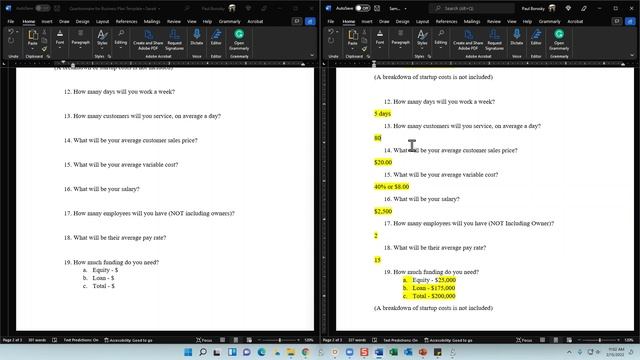Expand Undo history arrow in right window
This screenshot has width=640, height=360.
[337, 32]
